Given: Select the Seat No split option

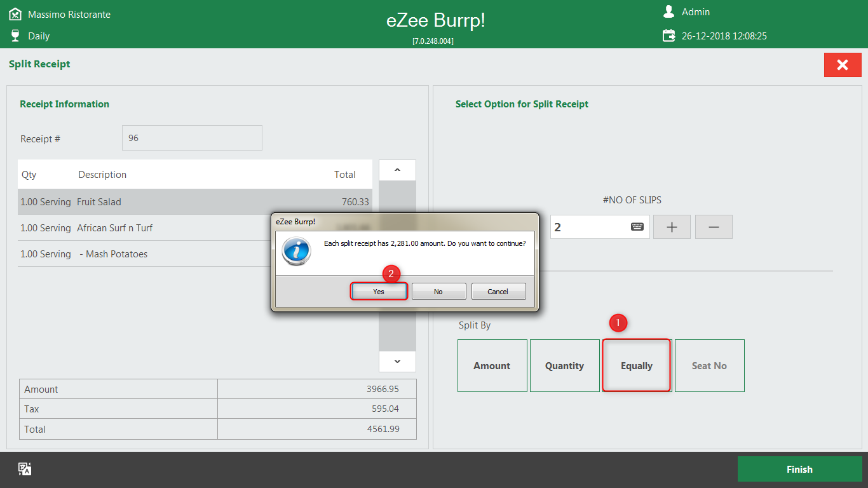Looking at the screenshot, I should click(709, 366).
